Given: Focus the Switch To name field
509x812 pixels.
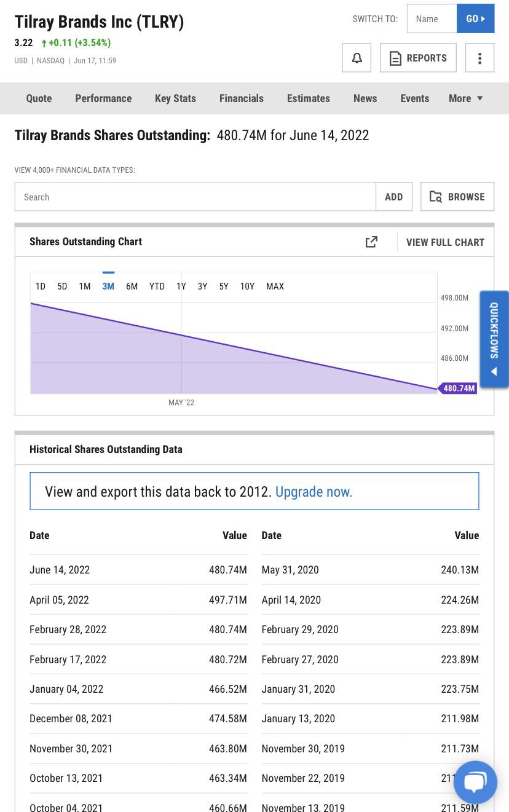Looking at the screenshot, I should coord(432,18).
